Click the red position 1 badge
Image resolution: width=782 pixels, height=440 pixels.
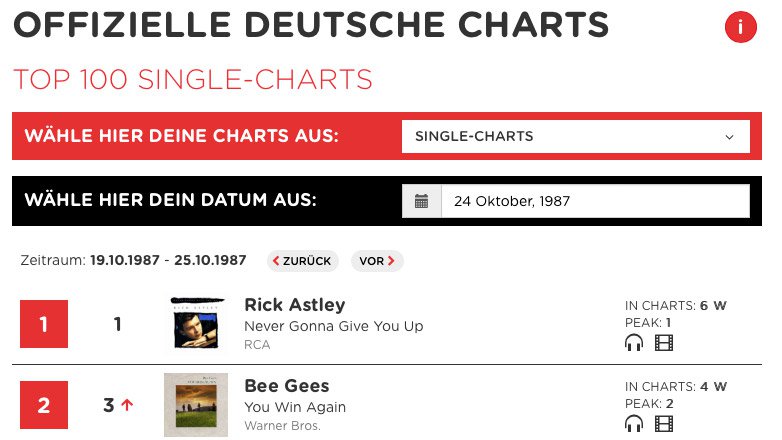(44, 324)
